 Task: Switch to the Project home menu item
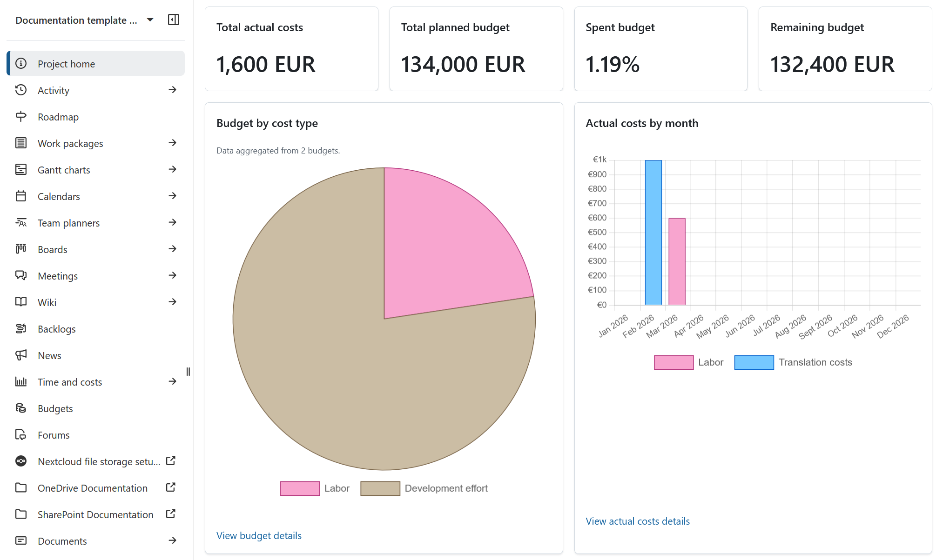66,63
